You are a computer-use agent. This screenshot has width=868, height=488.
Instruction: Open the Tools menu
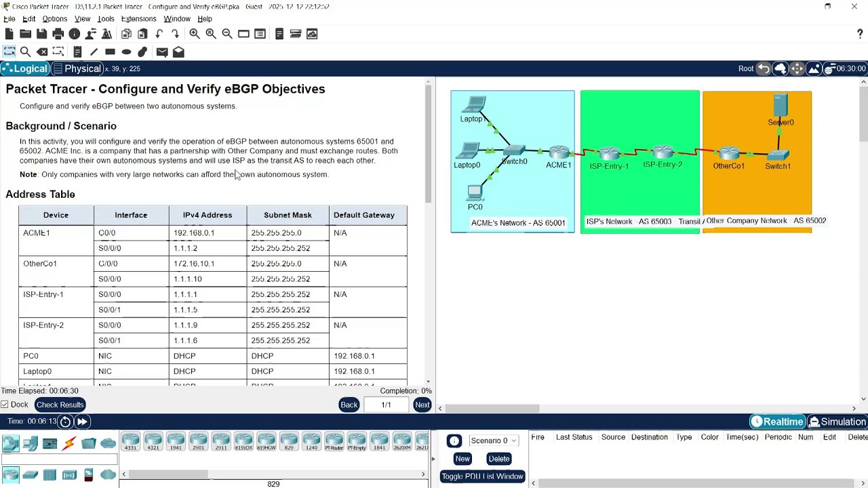pyautogui.click(x=105, y=19)
